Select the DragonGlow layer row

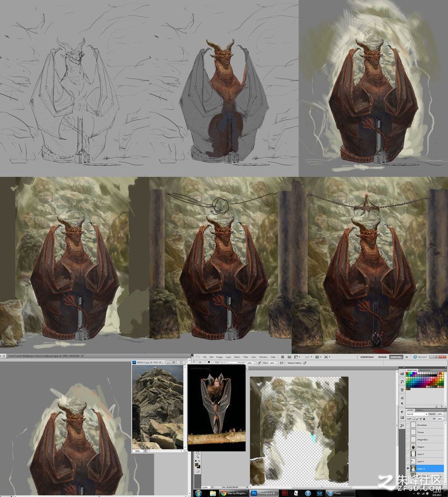coord(425,439)
